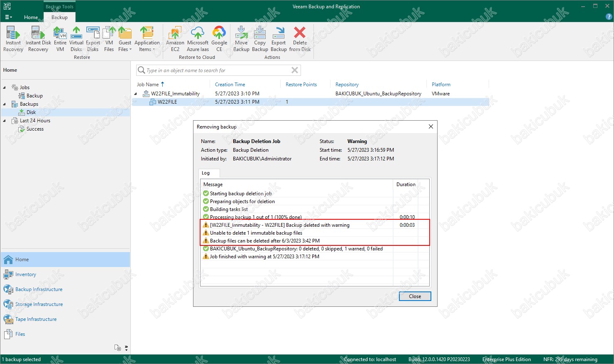Click Entire VM restore icon
The height and width of the screenshot is (364, 614).
point(60,39)
